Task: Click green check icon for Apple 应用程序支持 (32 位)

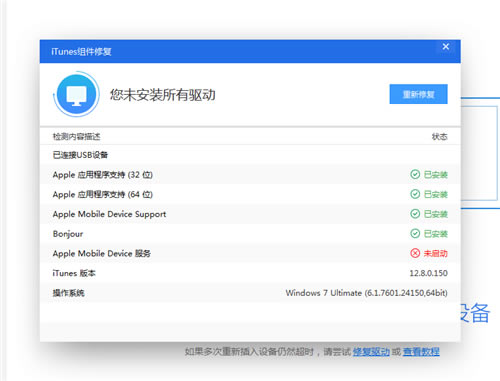Action: (x=415, y=174)
